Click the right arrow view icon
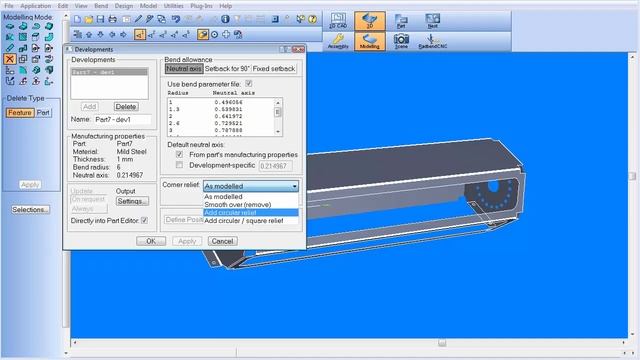The image size is (640, 360). coord(123,35)
